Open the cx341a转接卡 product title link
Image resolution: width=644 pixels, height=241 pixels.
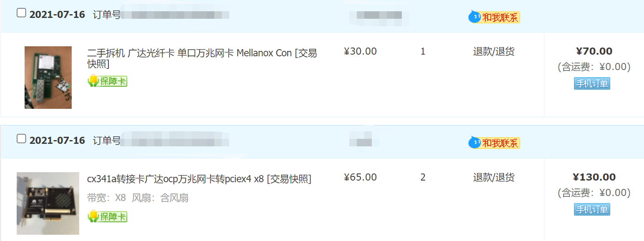pos(175,179)
